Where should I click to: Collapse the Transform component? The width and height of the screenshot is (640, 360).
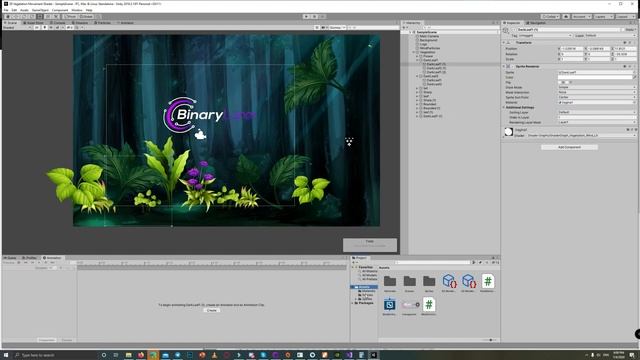[503, 42]
